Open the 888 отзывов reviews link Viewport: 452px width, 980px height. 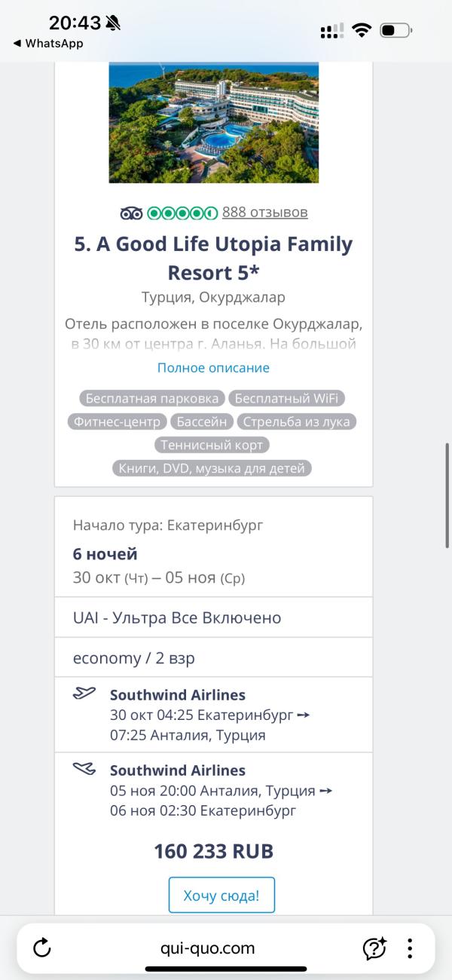264,213
